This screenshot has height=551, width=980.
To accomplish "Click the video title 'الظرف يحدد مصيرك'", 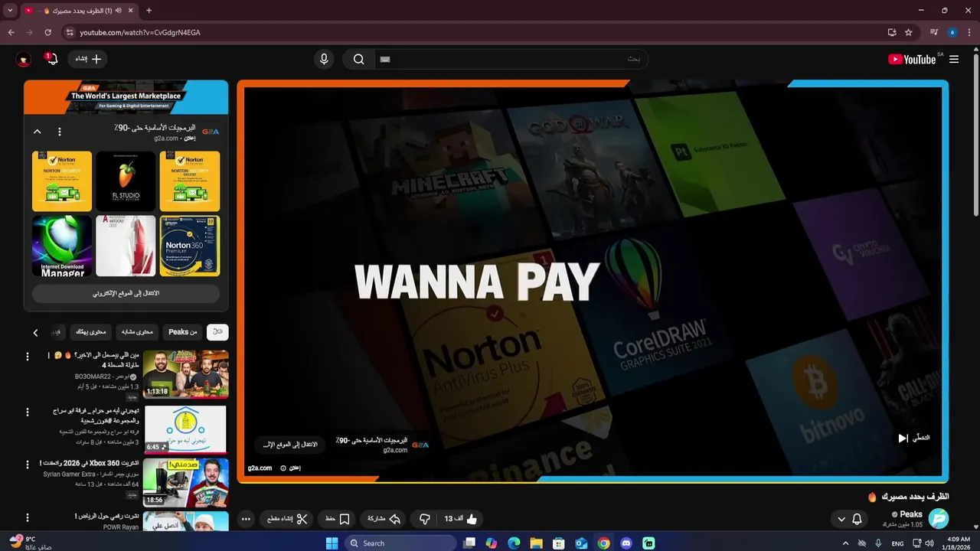I will coord(915,497).
